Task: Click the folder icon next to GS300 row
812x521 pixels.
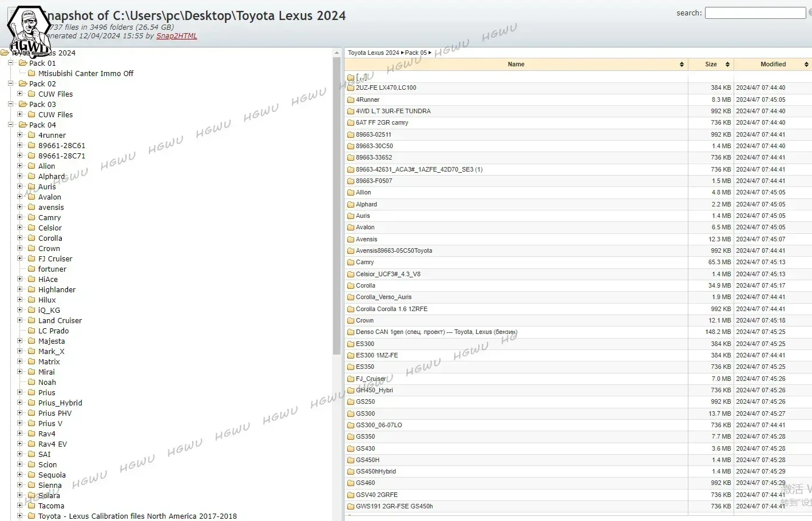Action: point(351,413)
